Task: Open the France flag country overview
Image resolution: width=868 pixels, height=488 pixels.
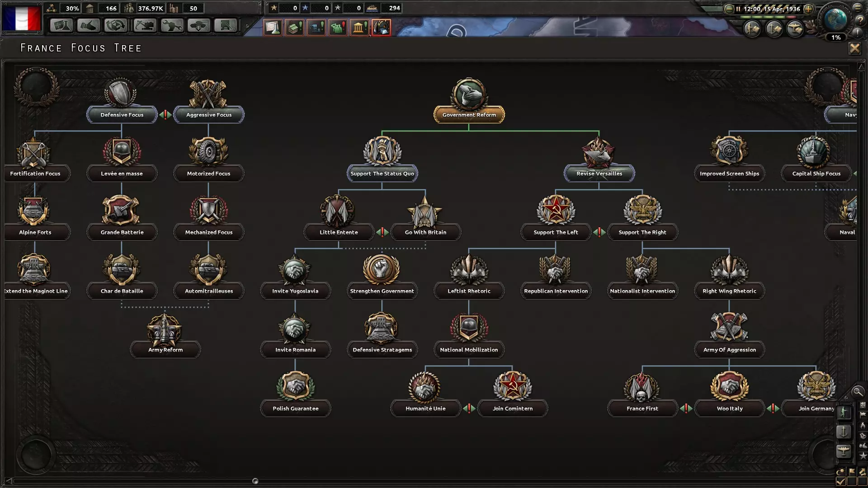Action: [21, 18]
